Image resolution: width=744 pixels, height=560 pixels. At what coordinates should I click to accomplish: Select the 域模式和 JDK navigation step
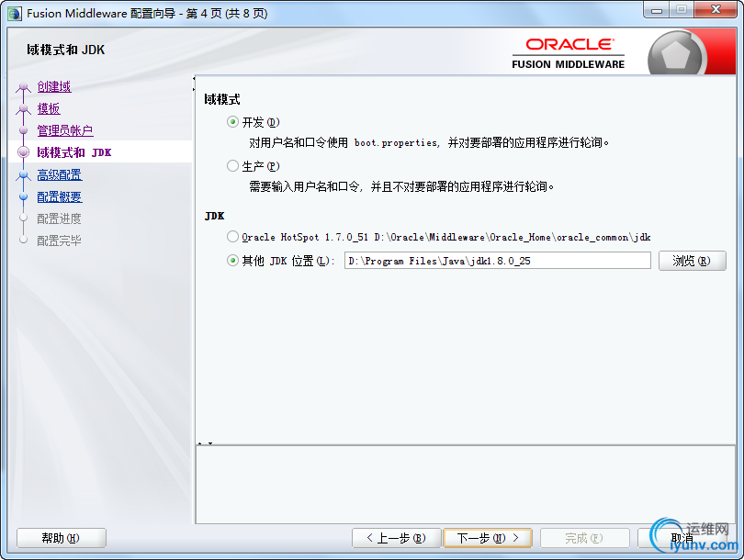(x=74, y=152)
